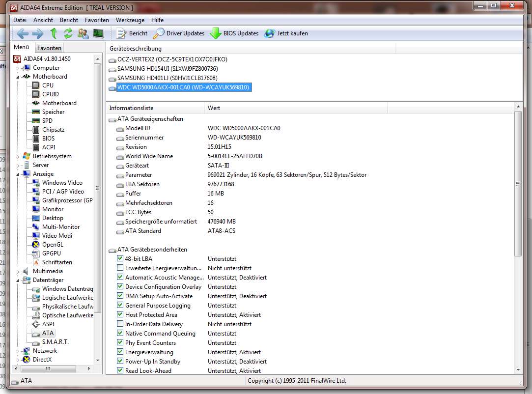This screenshot has height=394, width=532.
Task: Click the blue Back arrow icon
Action: click(x=23, y=33)
